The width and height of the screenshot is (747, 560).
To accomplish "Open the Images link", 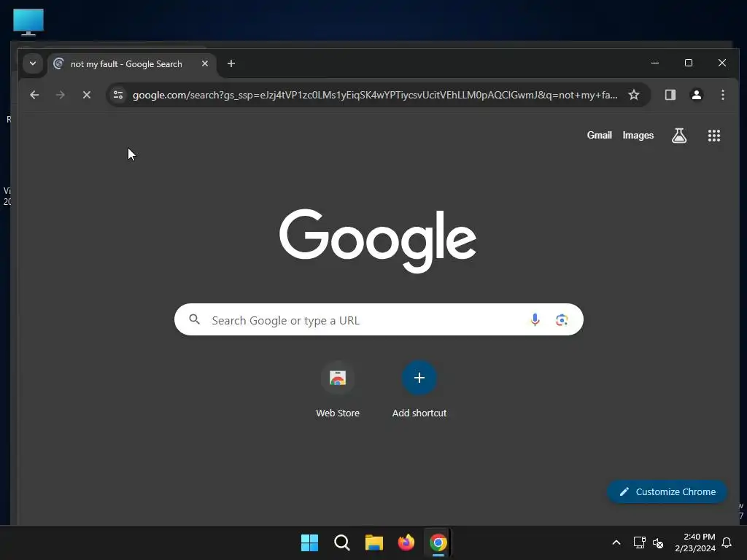I will 638,135.
